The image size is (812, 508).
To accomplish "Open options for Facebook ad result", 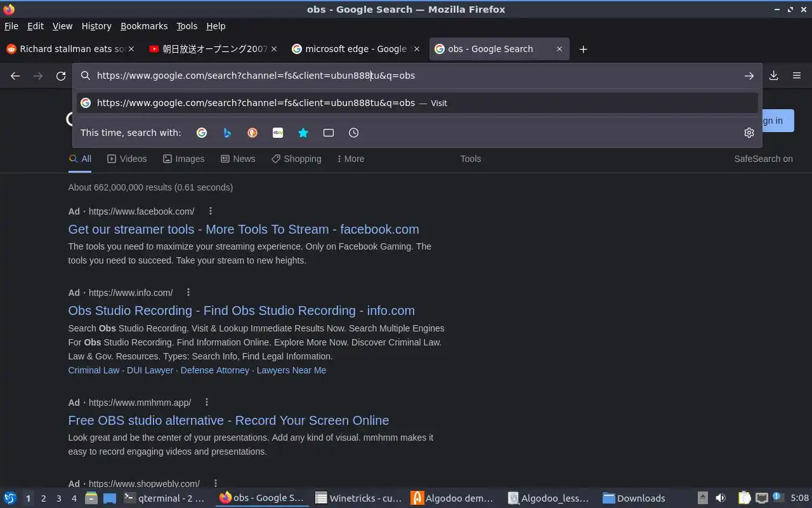I will click(x=211, y=211).
